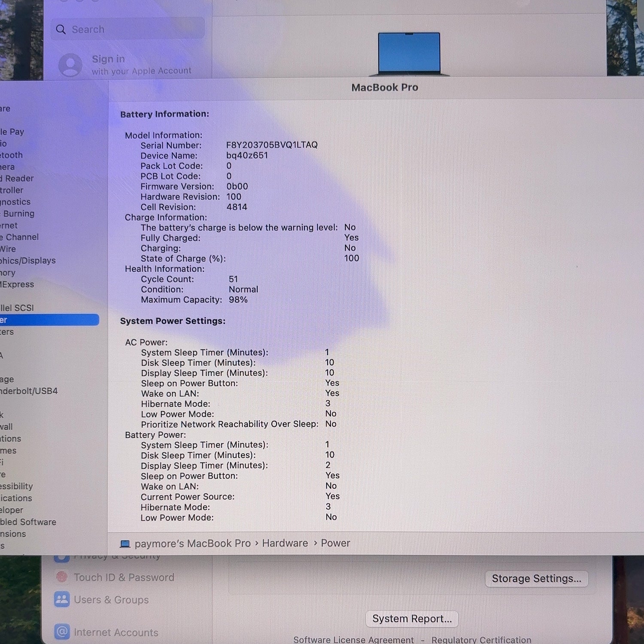The height and width of the screenshot is (644, 644).
Task: Click the device name bq40z651
Action: coord(247,155)
